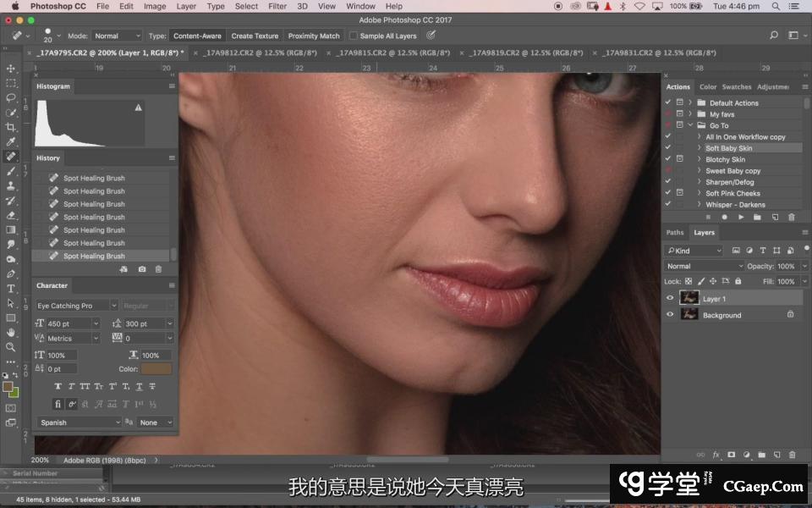Select the Clone Stamp tool
This screenshot has height=508, width=812.
tap(11, 185)
